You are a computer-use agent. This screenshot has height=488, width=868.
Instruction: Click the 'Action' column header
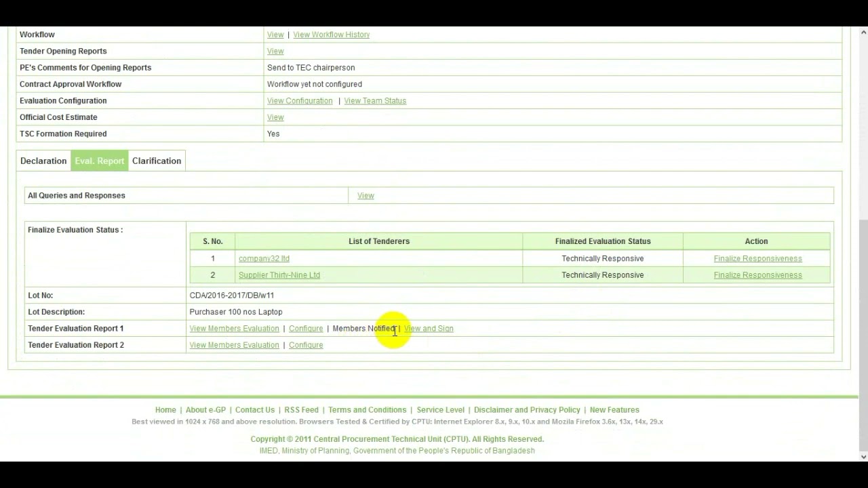(756, 241)
